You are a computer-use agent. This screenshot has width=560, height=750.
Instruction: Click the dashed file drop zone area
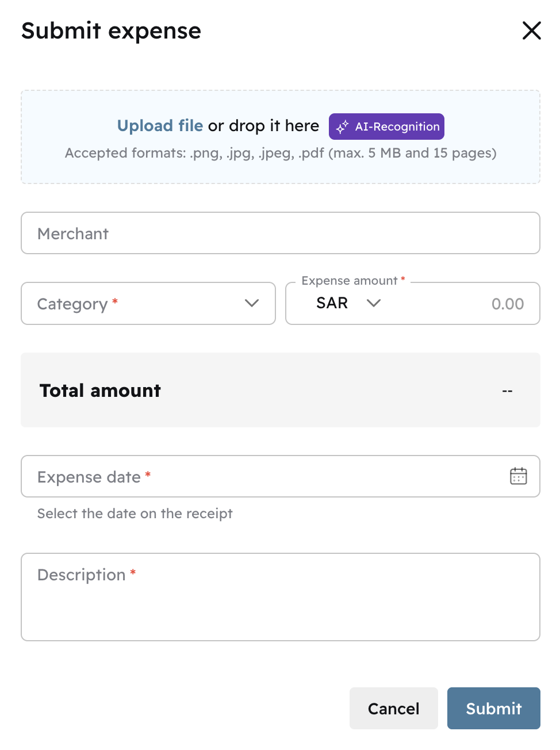click(x=280, y=170)
